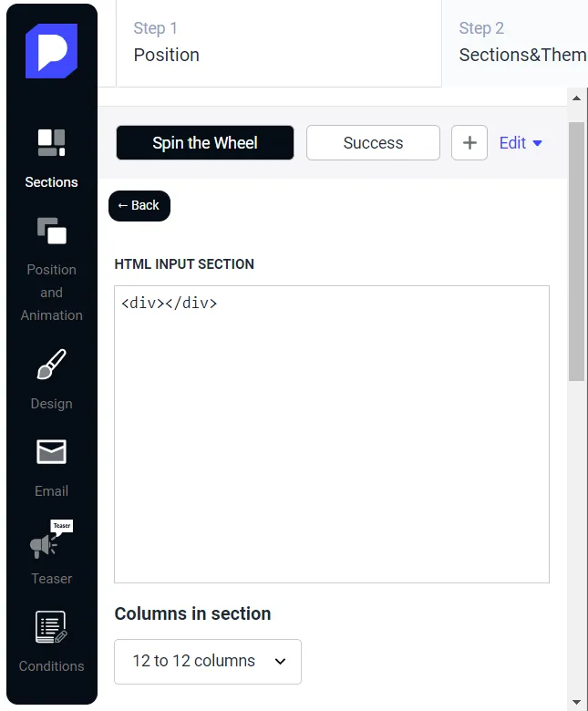Select the Spin the Wheel tab

click(205, 143)
